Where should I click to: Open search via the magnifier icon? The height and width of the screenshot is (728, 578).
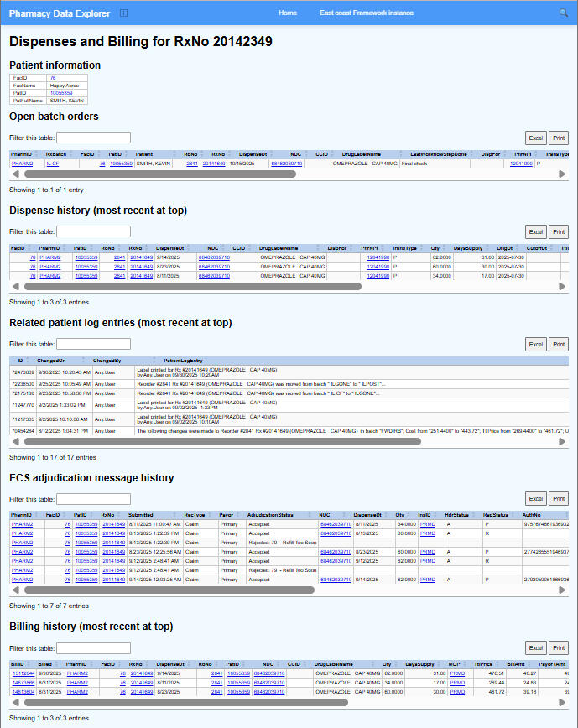click(563, 13)
